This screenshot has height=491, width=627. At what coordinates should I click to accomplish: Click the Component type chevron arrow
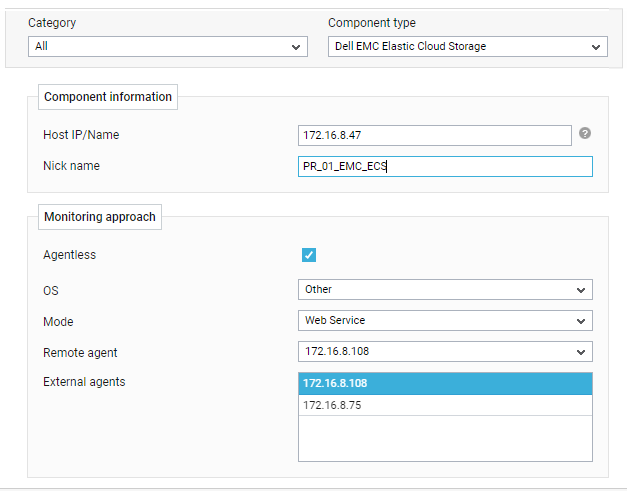596,47
